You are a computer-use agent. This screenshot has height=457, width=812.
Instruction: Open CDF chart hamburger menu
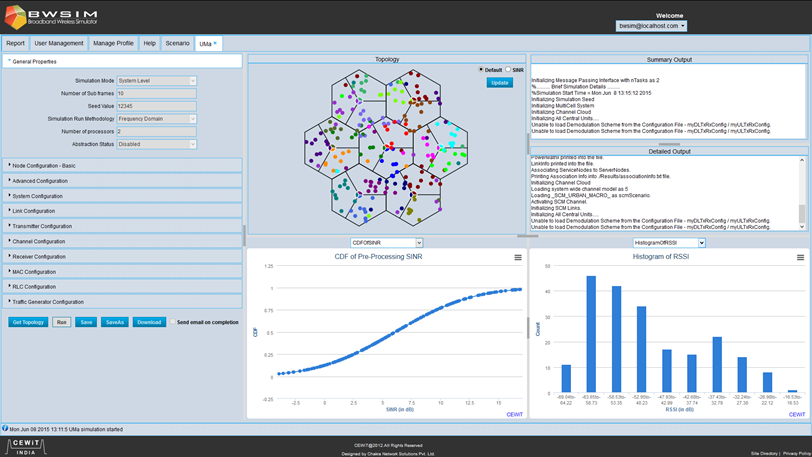(518, 258)
